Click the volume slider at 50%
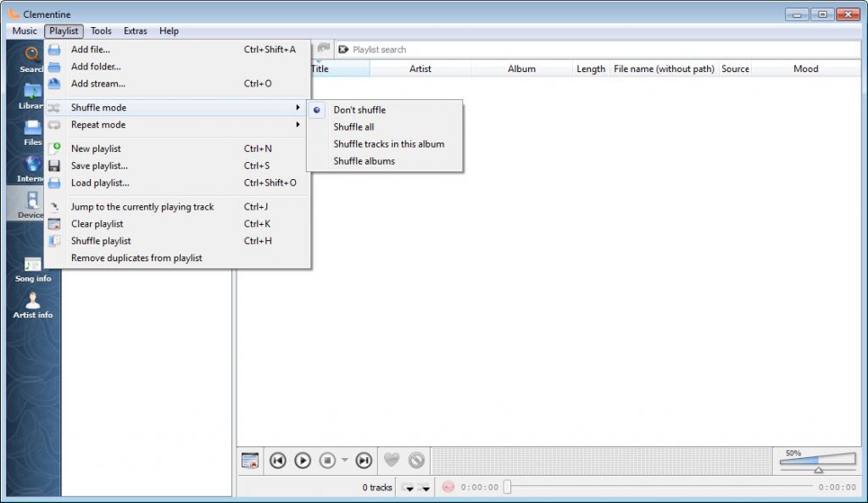868x503 pixels. (818, 461)
